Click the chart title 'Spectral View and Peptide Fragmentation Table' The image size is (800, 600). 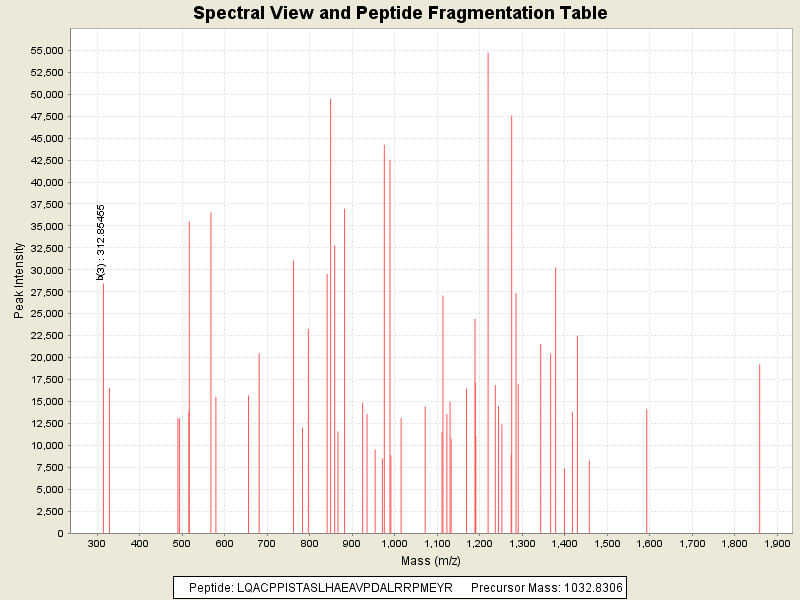click(400, 13)
